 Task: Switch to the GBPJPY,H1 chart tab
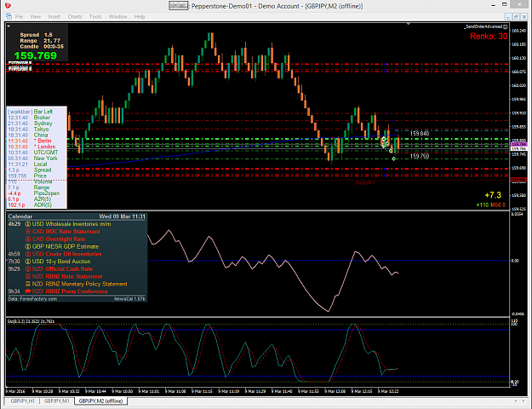(22, 400)
